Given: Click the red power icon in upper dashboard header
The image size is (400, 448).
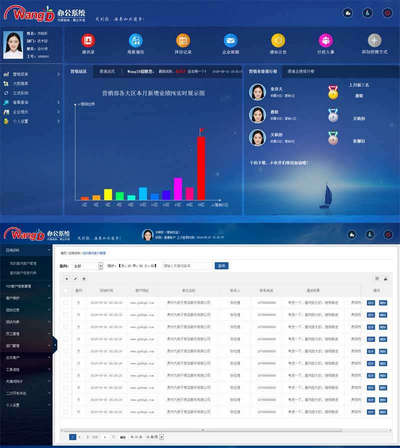Looking at the screenshot, I should tap(387, 13).
